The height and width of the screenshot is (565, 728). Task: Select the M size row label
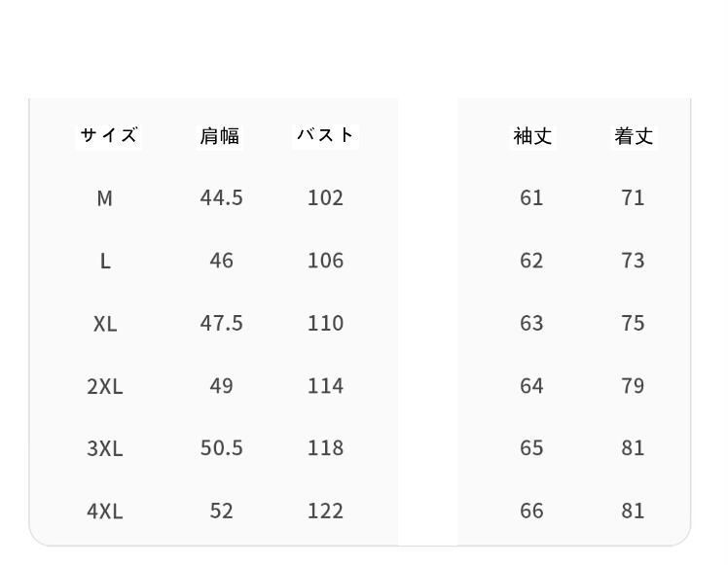point(105,198)
